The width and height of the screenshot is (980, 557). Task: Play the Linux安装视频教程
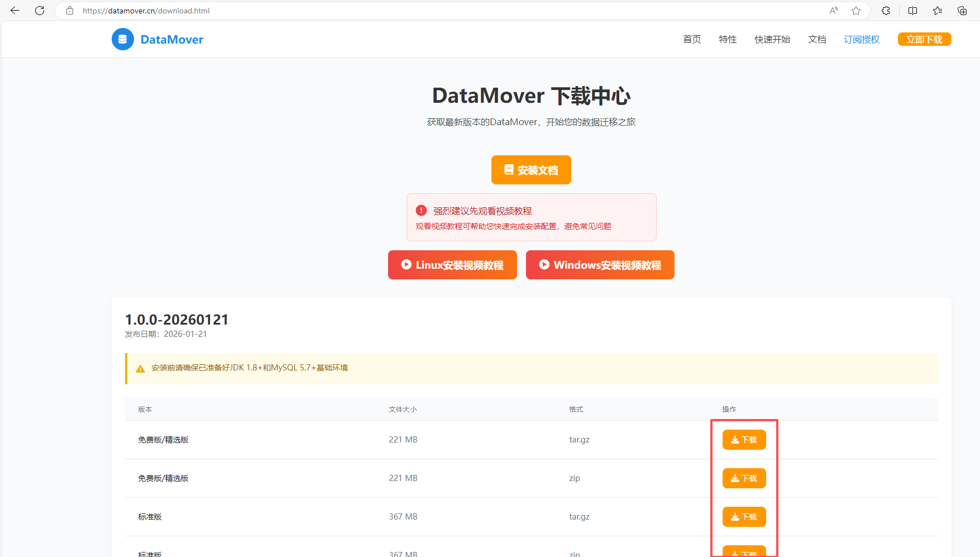452,265
